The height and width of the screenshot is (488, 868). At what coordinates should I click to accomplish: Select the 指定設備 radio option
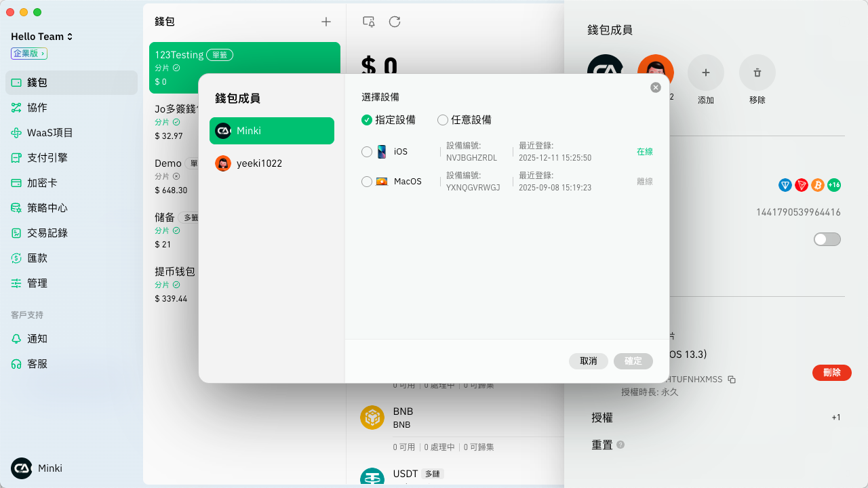click(367, 120)
